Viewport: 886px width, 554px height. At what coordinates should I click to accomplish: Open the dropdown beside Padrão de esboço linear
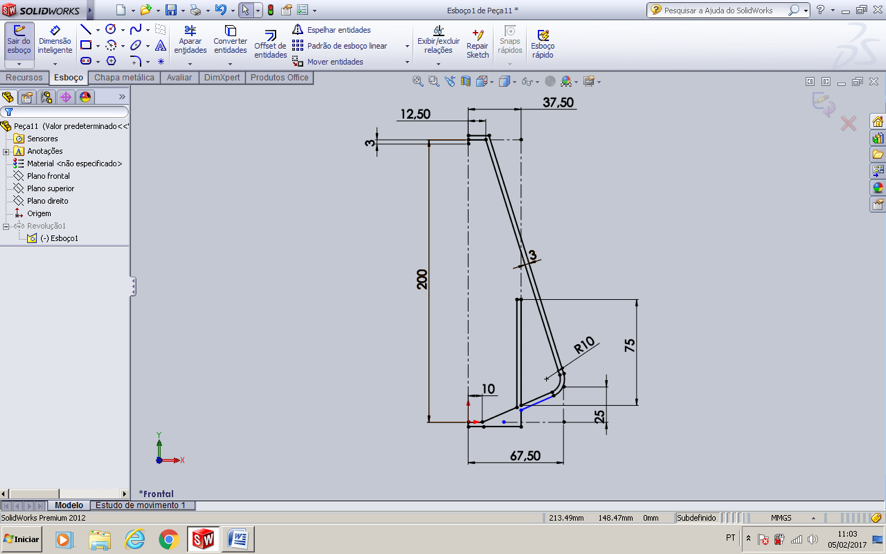(x=407, y=46)
